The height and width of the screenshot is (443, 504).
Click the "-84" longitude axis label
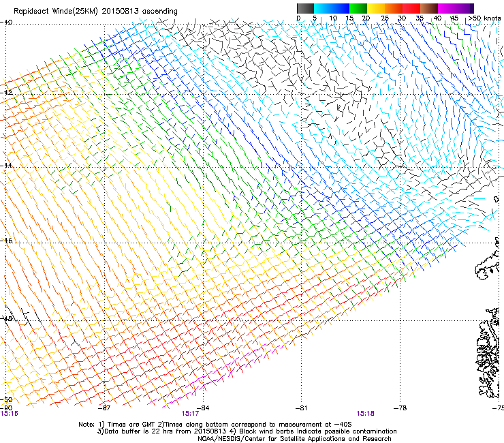(x=202, y=408)
